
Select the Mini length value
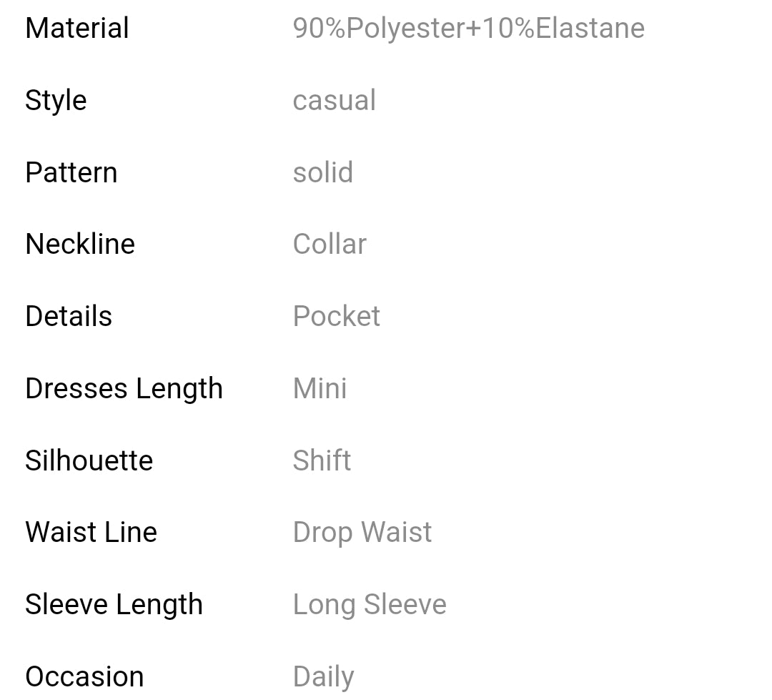pos(320,388)
